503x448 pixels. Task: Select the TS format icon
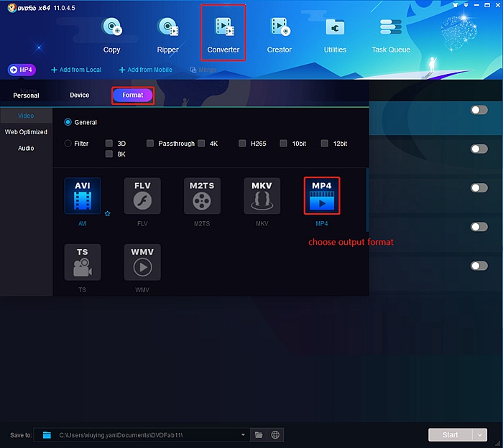(x=83, y=262)
